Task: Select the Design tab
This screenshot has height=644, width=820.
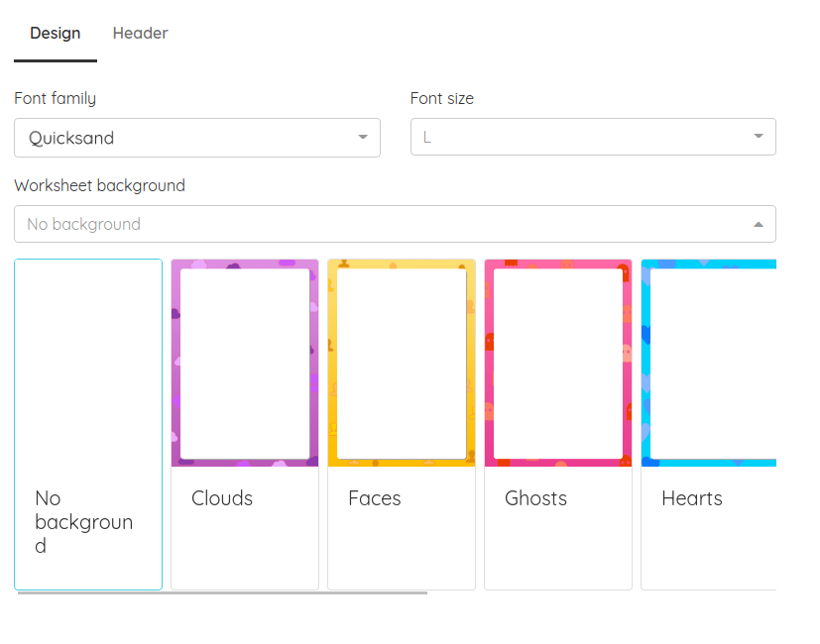Action: click(x=56, y=33)
